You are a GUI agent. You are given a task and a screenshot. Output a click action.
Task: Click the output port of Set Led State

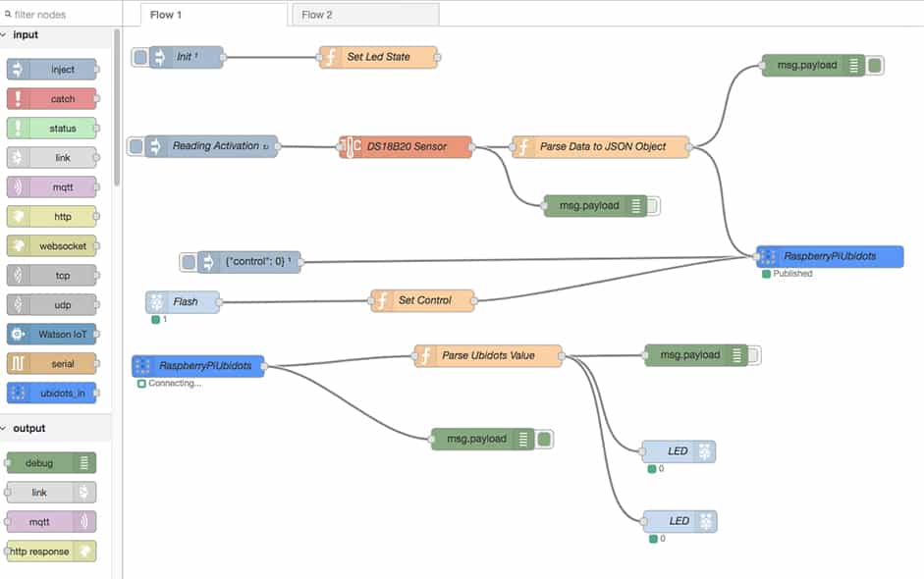437,57
